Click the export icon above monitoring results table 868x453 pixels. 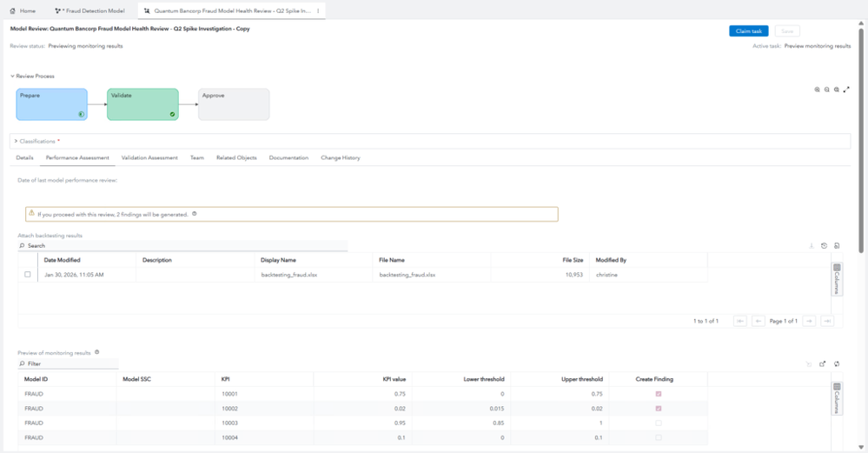point(823,363)
